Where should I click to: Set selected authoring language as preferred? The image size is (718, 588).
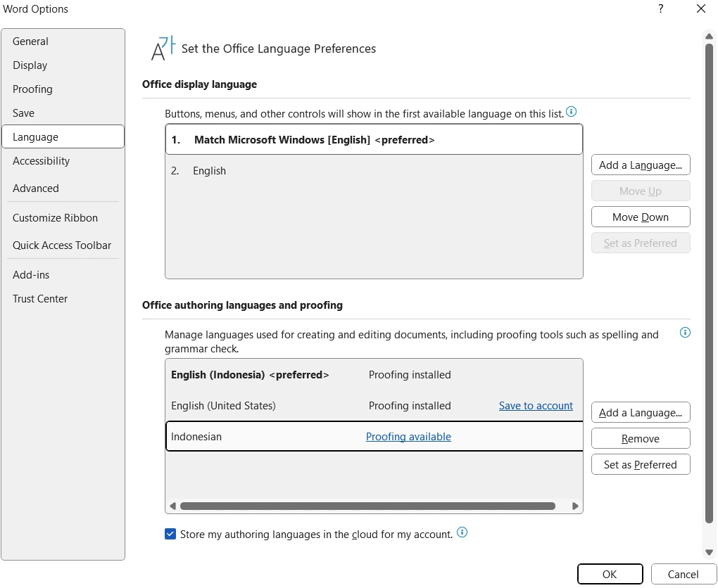[640, 464]
